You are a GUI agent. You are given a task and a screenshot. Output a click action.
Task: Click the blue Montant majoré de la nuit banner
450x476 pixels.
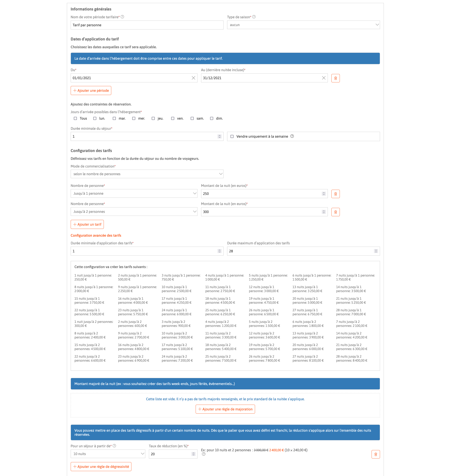tap(225, 384)
